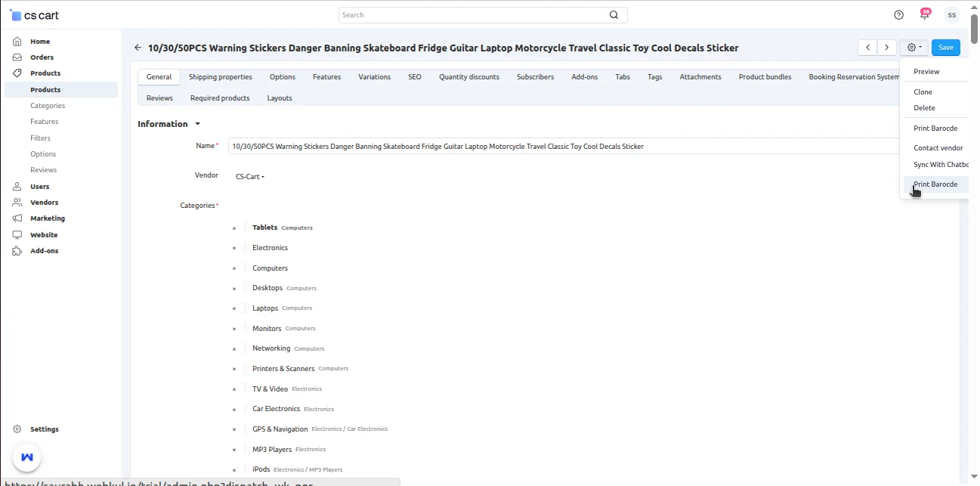
Task: Open Orders in the sidebar
Action: [x=42, y=57]
